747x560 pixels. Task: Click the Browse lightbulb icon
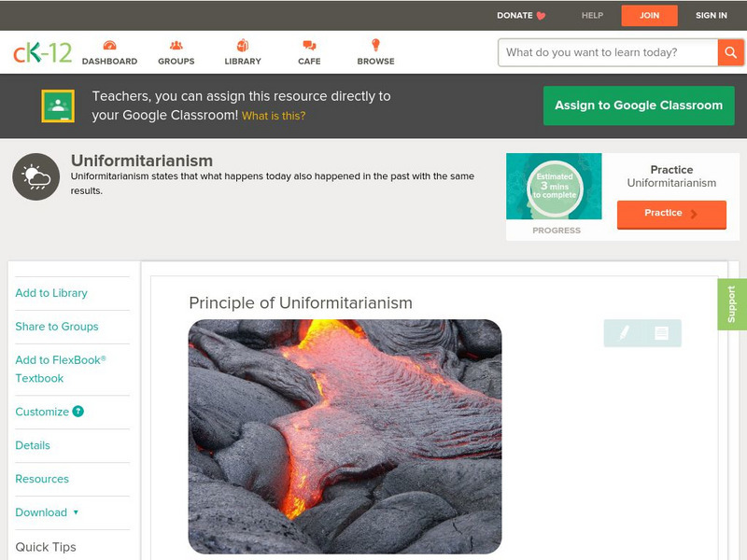tap(376, 45)
